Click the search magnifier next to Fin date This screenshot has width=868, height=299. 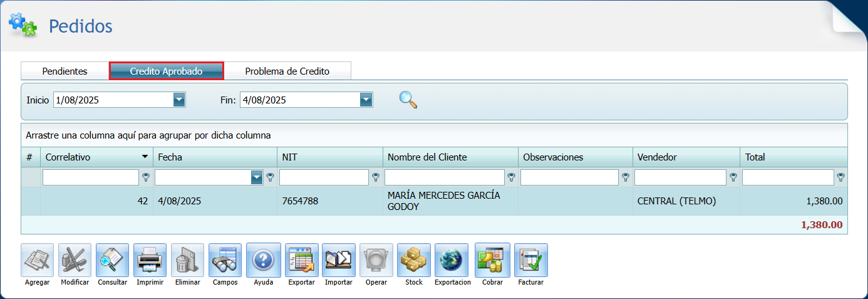pyautogui.click(x=408, y=100)
